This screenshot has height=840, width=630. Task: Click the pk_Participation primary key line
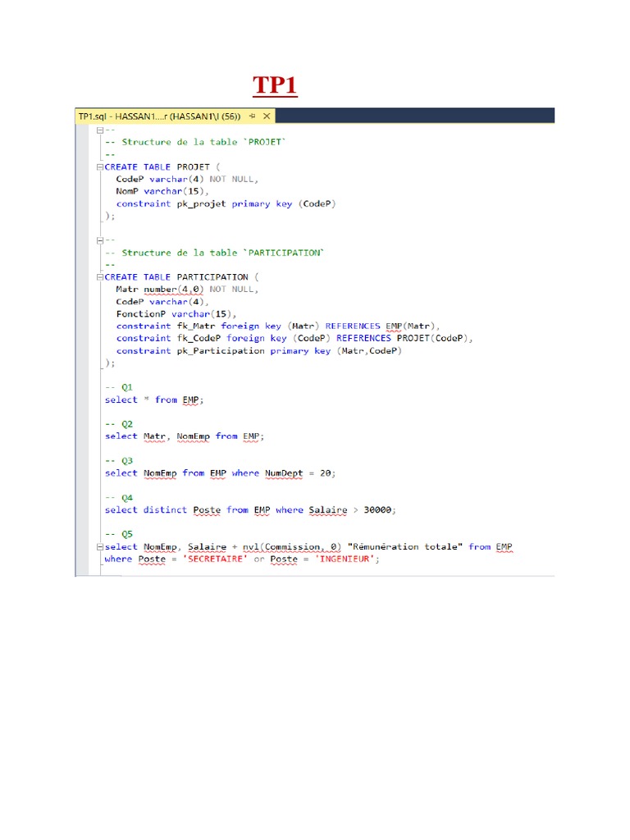click(x=258, y=351)
